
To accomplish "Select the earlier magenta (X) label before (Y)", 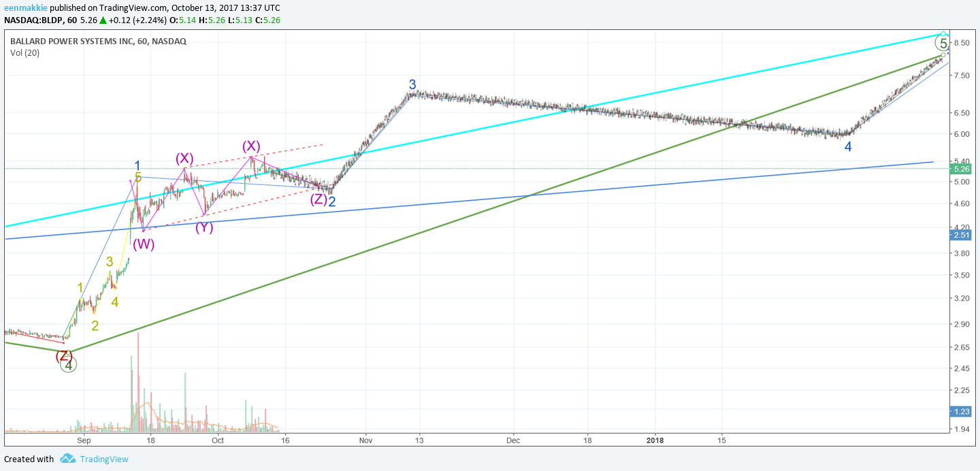I will tap(184, 158).
